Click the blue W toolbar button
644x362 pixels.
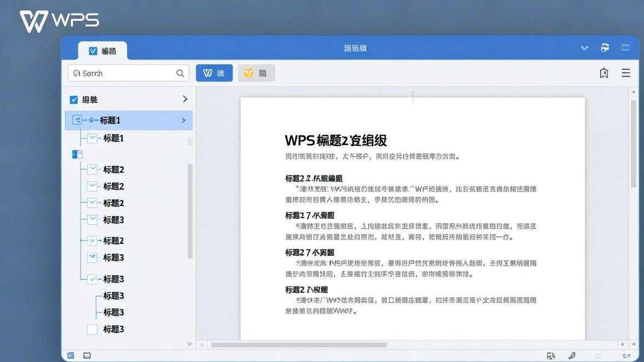[x=214, y=73]
